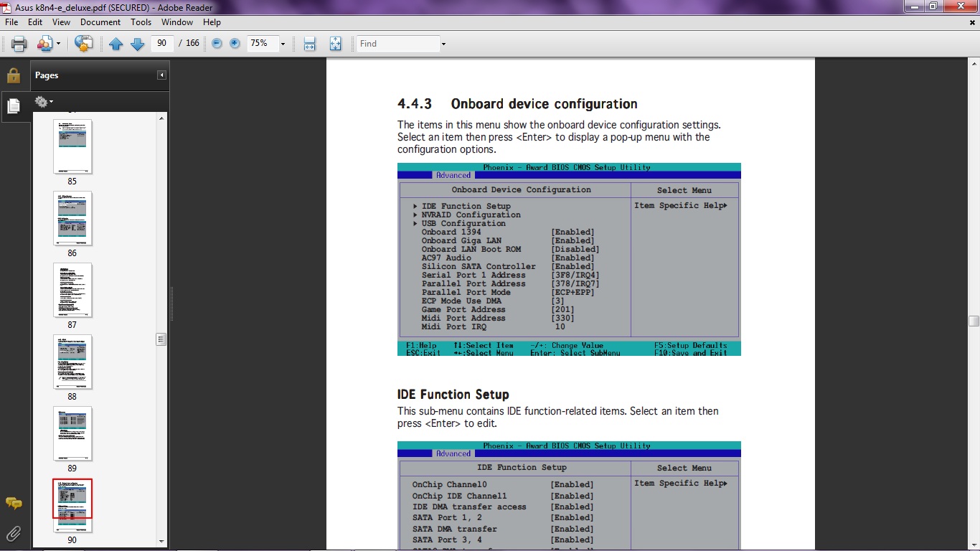This screenshot has width=980, height=551.
Task: Open the Attachments paperclip panel icon
Action: (x=13, y=533)
